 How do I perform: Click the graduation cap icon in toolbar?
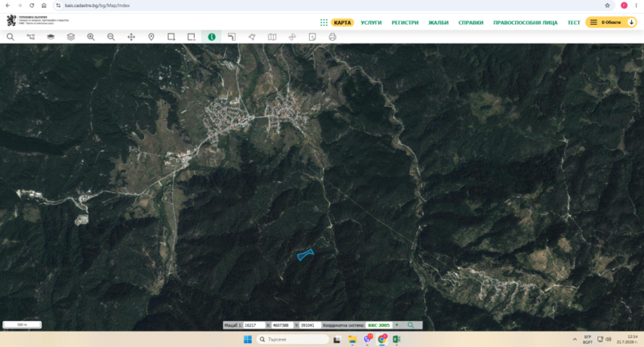click(x=51, y=37)
